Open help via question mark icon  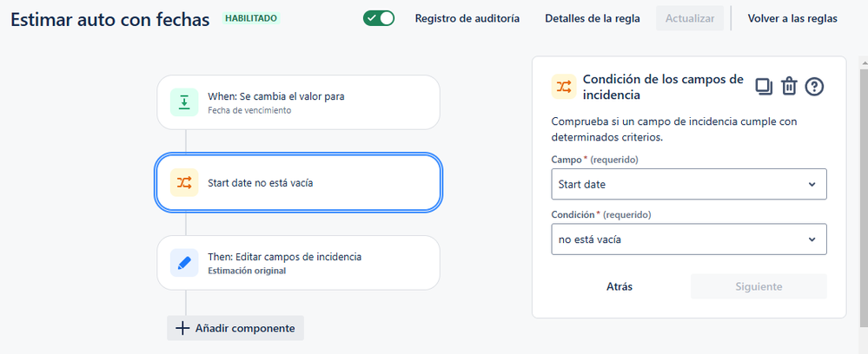click(814, 87)
